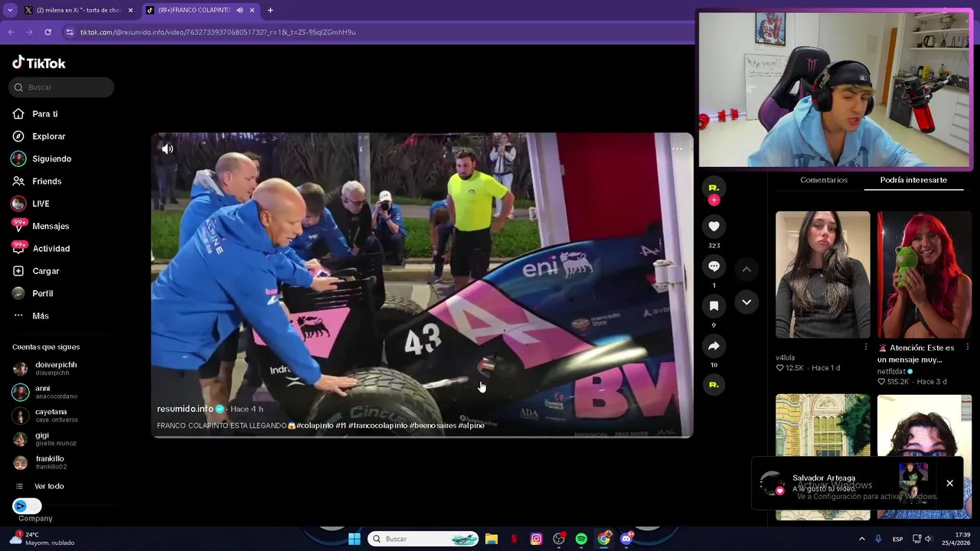Switch to the Comentarios tab
The width and height of the screenshot is (980, 551).
tap(824, 180)
